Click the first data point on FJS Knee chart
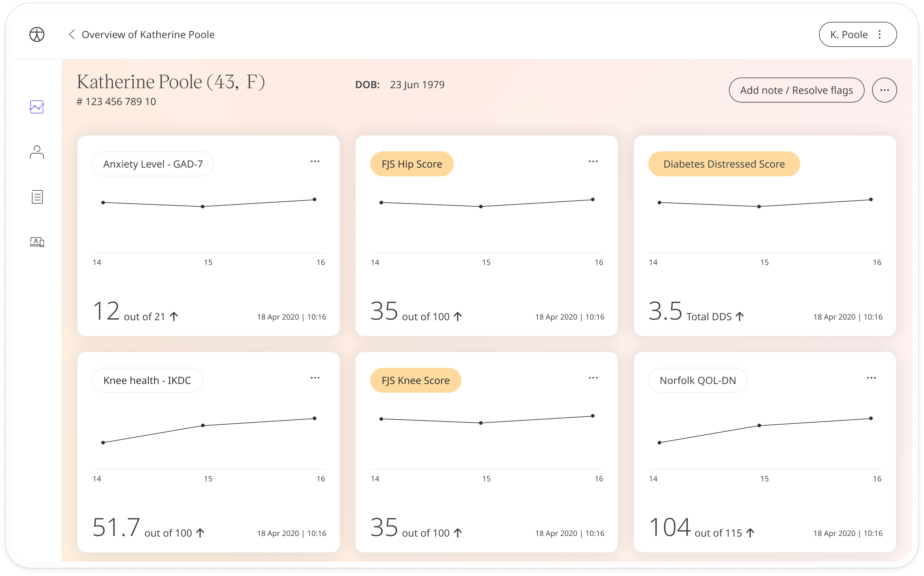924x576 pixels. (x=381, y=419)
